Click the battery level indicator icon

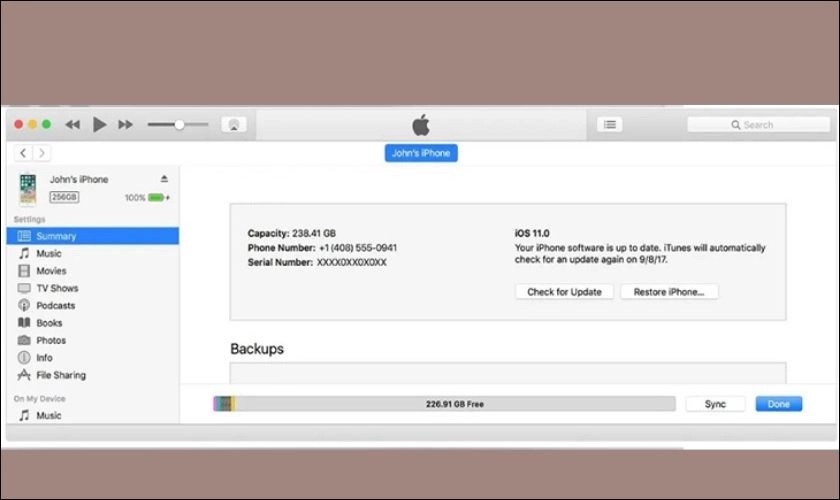[x=158, y=197]
